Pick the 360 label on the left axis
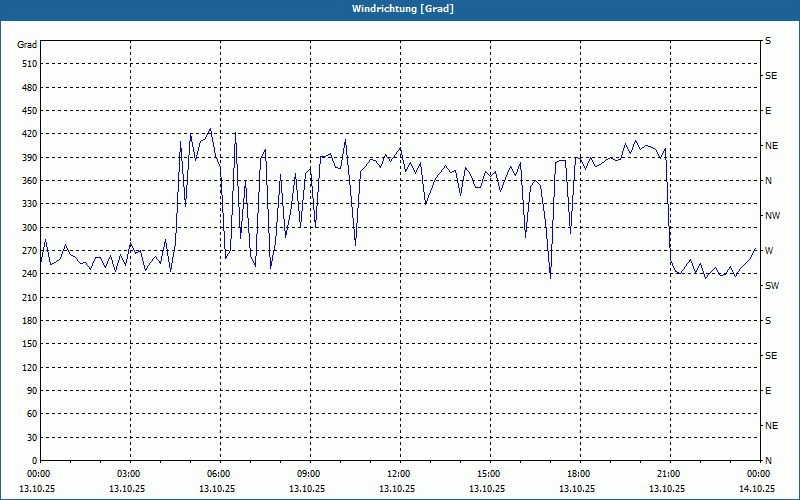 (x=30, y=181)
